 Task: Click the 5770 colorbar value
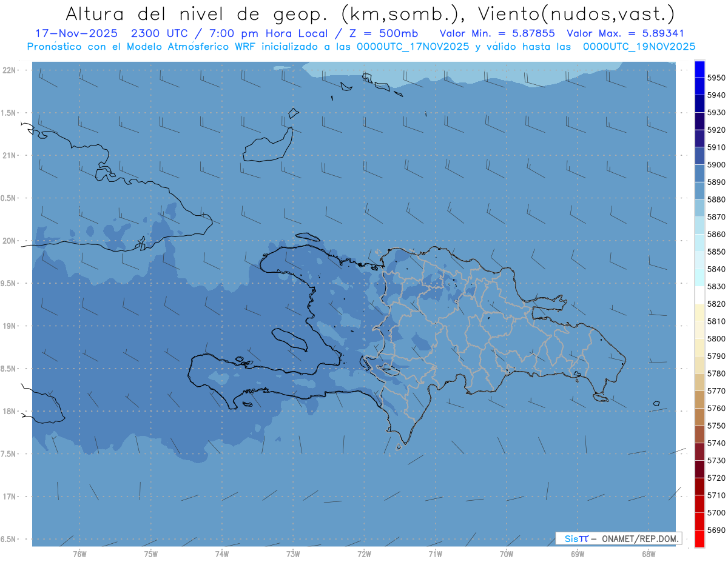[716, 391]
